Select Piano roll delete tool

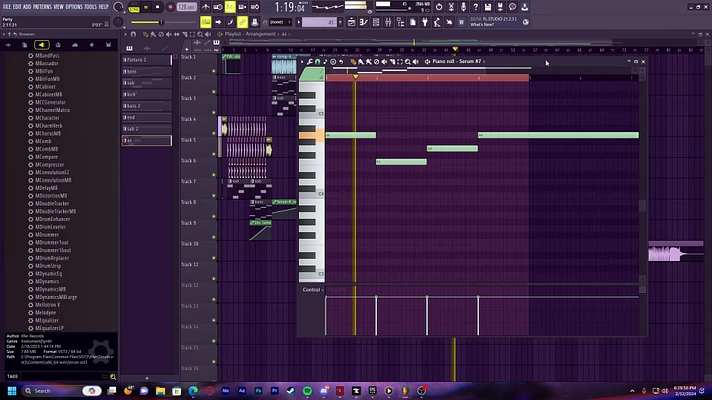(x=376, y=61)
